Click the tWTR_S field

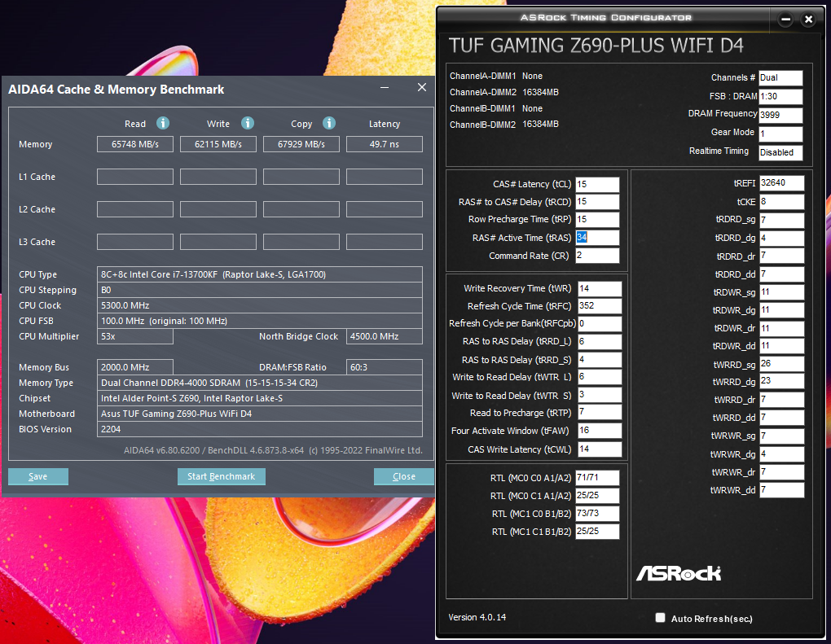[600, 395]
